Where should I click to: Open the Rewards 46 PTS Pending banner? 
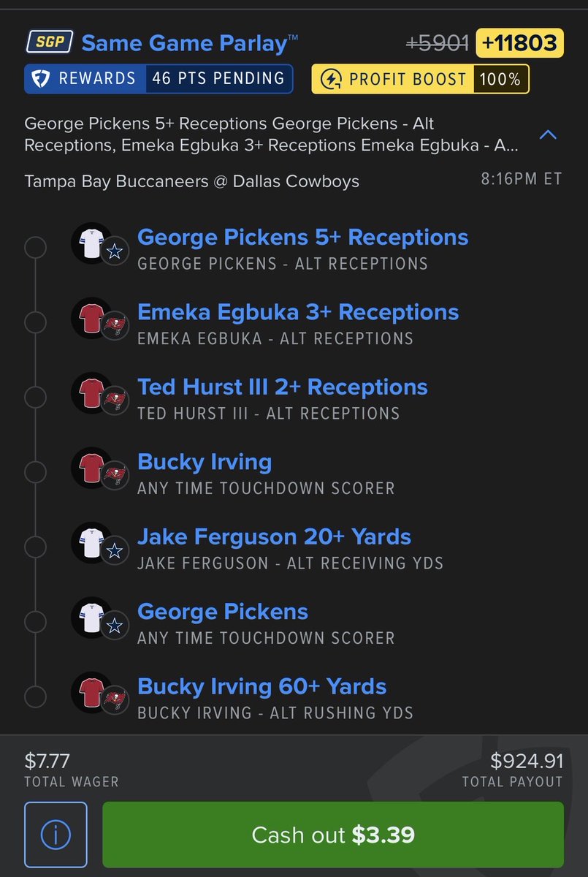point(159,79)
